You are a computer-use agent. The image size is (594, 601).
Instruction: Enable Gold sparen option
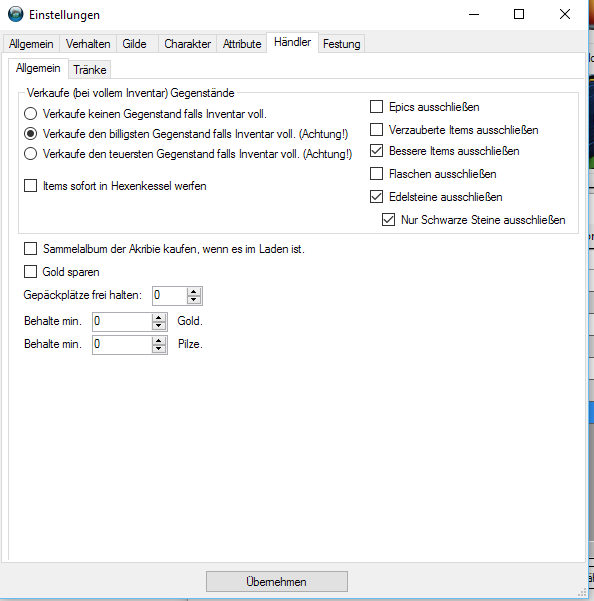[x=31, y=271]
